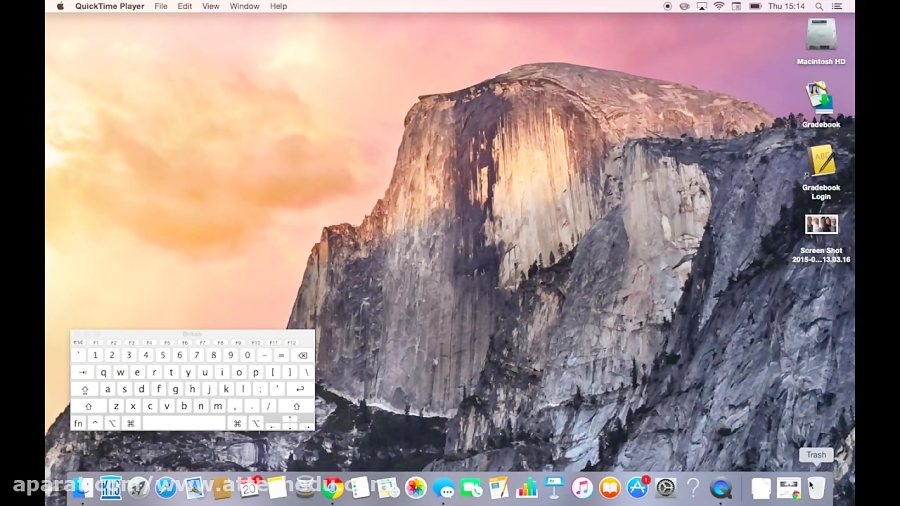Open Messages from the Dock

click(444, 488)
